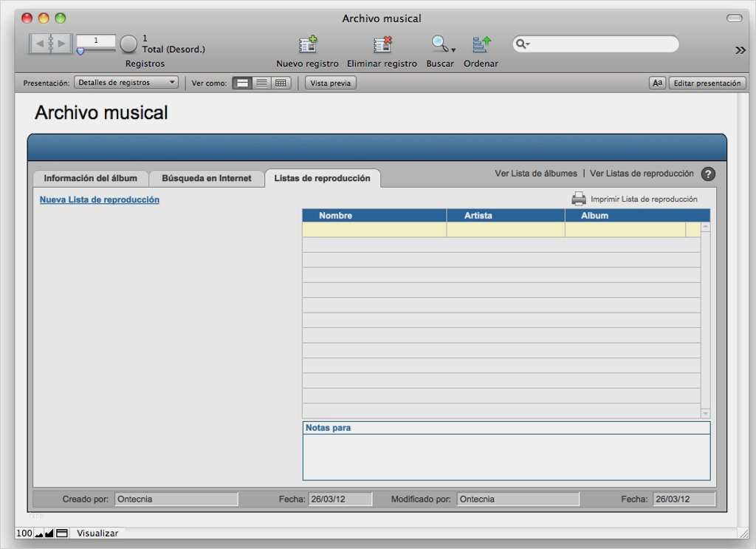This screenshot has height=549, width=756.
Task: Open the Información del álbum tab
Action: coord(91,178)
